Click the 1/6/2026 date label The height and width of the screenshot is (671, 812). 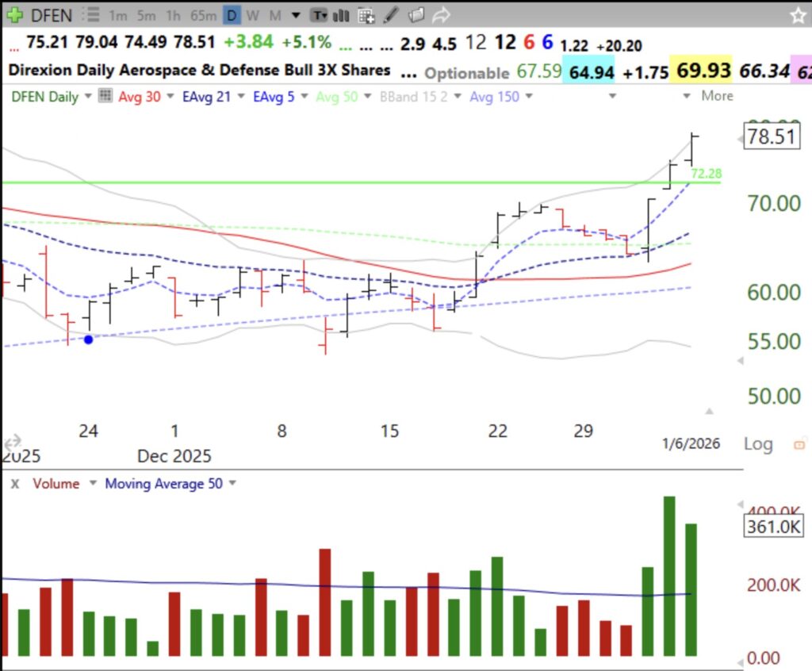(691, 443)
